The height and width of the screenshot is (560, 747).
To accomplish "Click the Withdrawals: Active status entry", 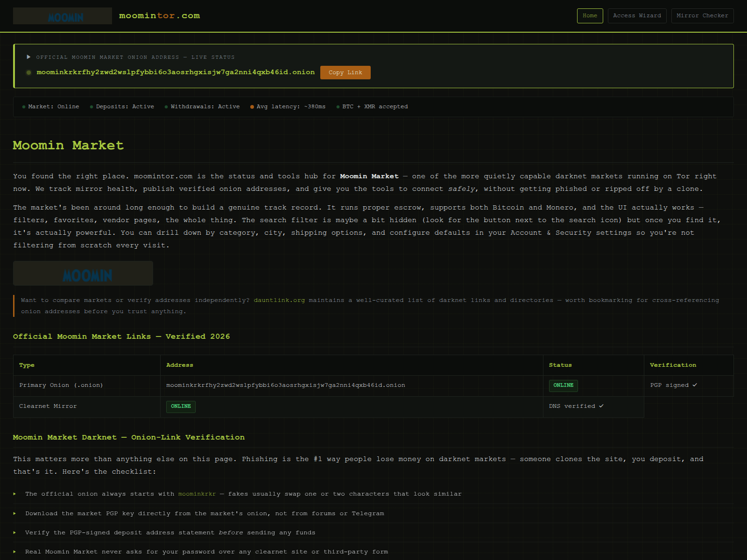I will tap(202, 107).
